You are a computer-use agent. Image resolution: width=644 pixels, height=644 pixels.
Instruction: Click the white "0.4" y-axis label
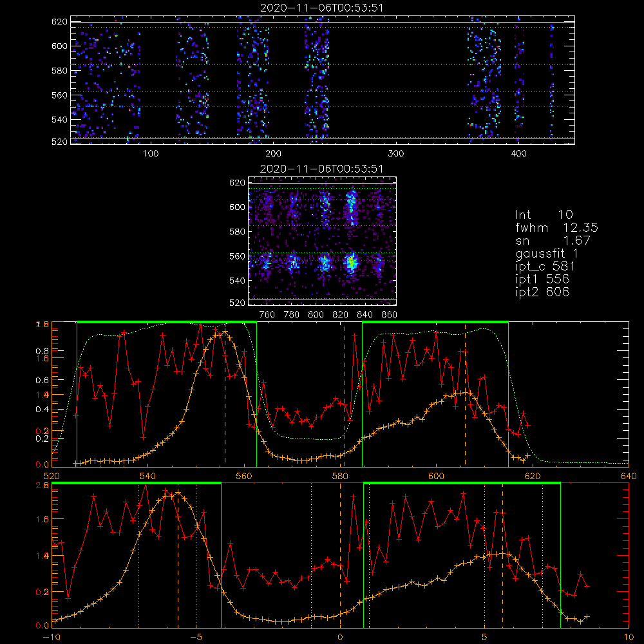pyautogui.click(x=43, y=410)
